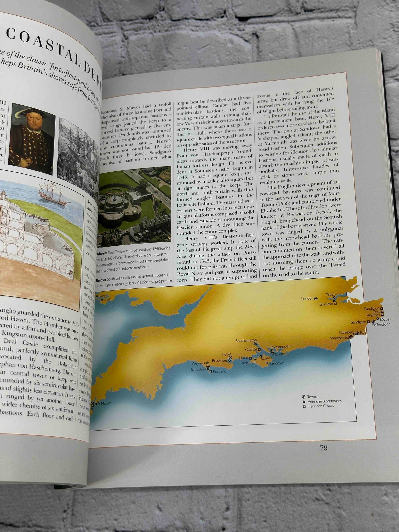Image resolution: width=399 pixels, height=532 pixels.
Task: Click the Deal Castle aerial photograph
Action: click(x=135, y=207)
